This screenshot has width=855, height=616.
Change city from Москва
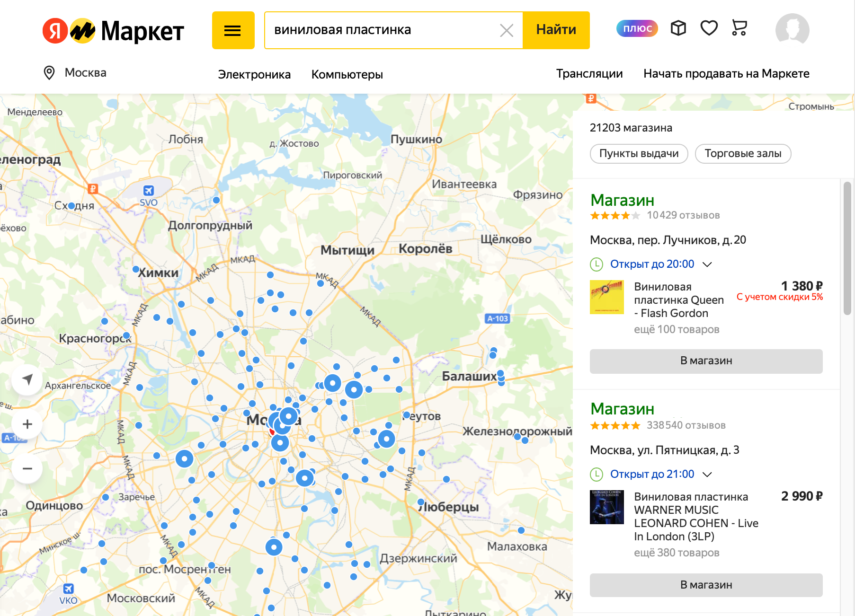coord(85,73)
